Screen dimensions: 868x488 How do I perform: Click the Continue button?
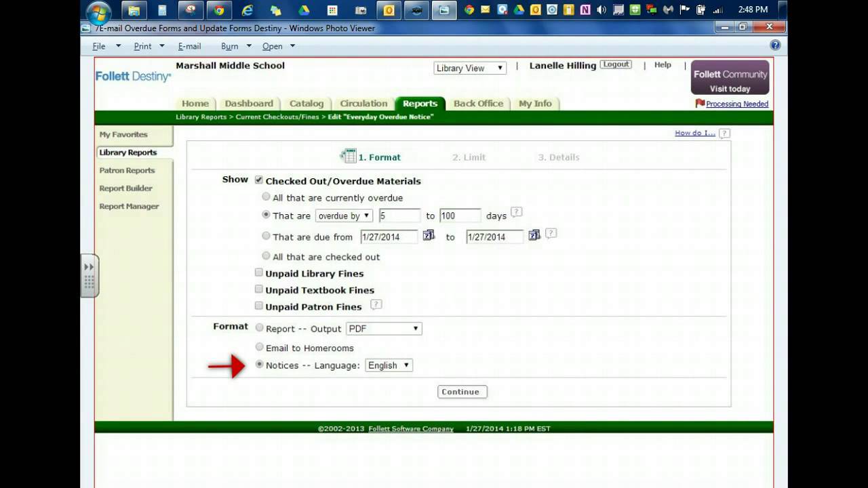pyautogui.click(x=462, y=392)
